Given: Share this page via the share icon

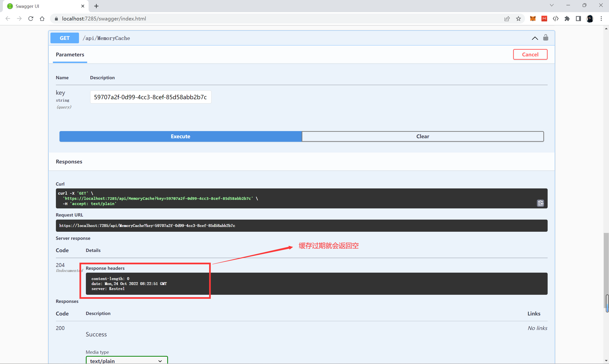Looking at the screenshot, I should 507,19.
